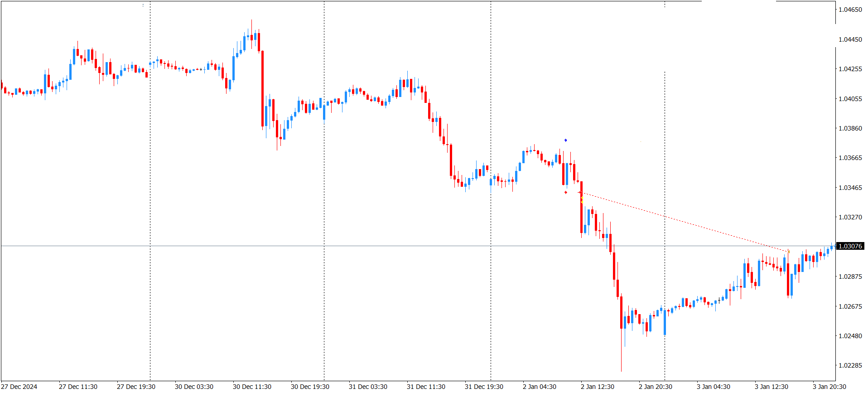The height and width of the screenshot is (393, 868).
Task: Click the 1.02285 price axis label
Action: 850,365
